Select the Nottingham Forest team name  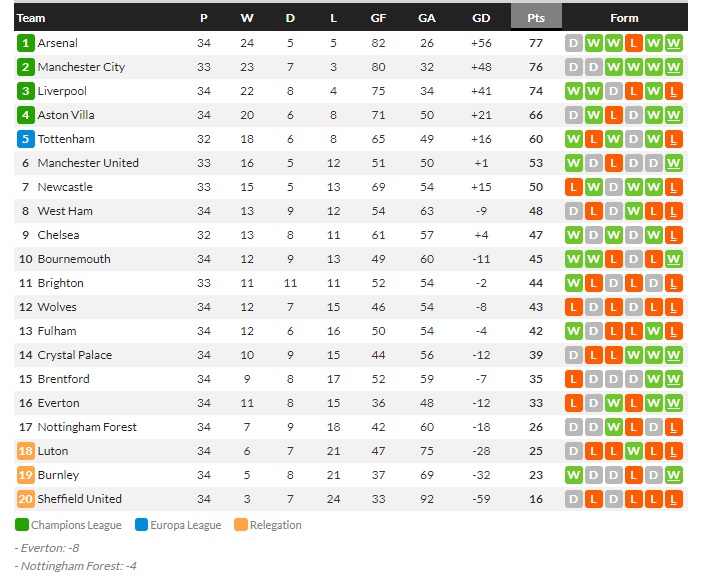(x=87, y=427)
